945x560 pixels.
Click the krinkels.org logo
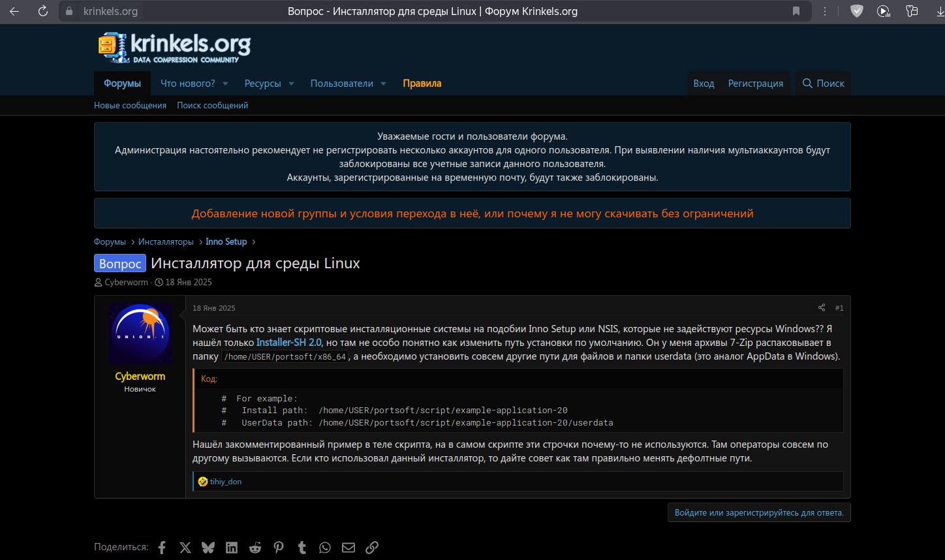tap(174, 48)
